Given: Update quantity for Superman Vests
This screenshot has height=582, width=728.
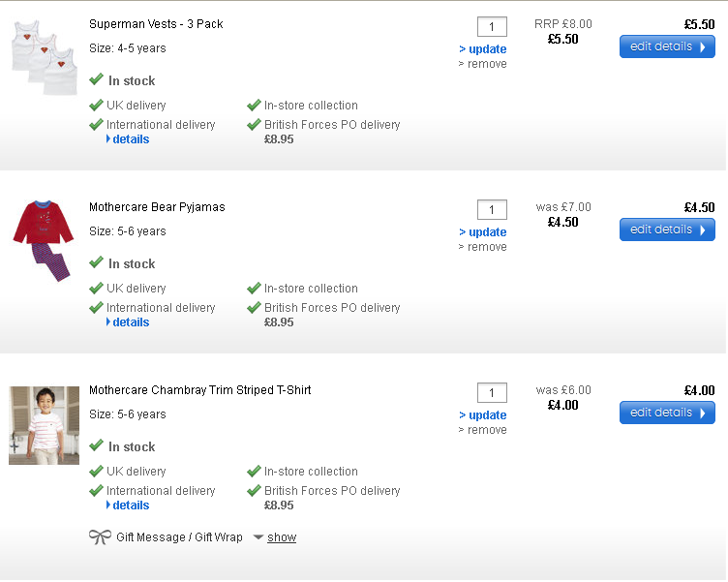Looking at the screenshot, I should point(483,49).
